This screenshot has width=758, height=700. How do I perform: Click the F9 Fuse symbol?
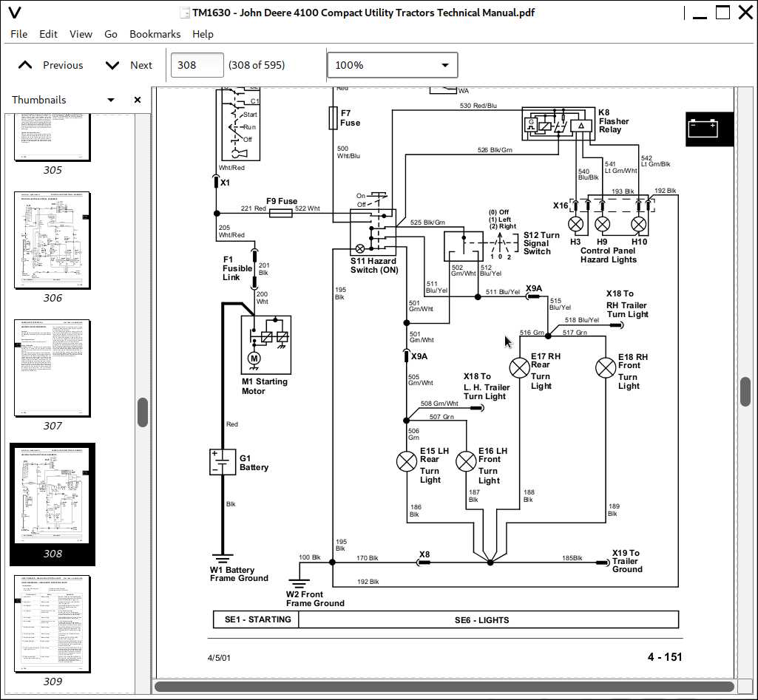[280, 213]
